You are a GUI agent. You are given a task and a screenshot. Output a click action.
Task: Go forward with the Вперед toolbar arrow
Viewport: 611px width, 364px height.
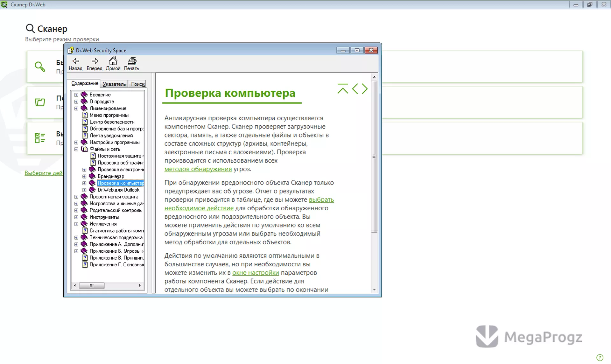(x=95, y=64)
